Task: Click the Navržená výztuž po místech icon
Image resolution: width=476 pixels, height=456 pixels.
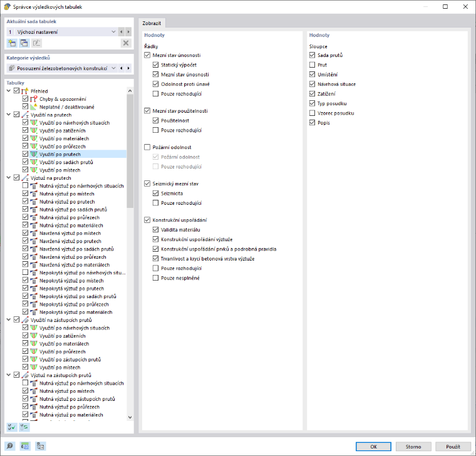Action: click(x=34, y=233)
